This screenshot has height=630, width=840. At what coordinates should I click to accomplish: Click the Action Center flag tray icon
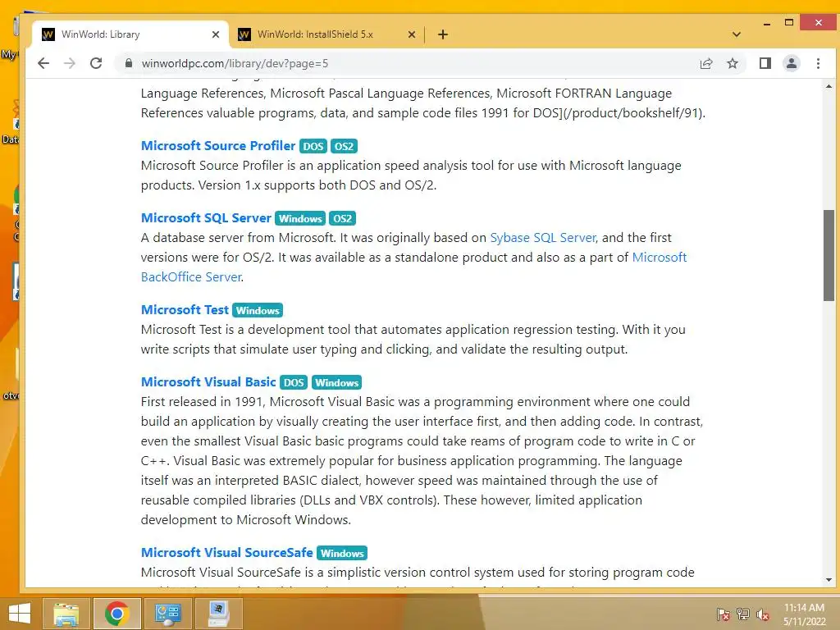(723, 614)
